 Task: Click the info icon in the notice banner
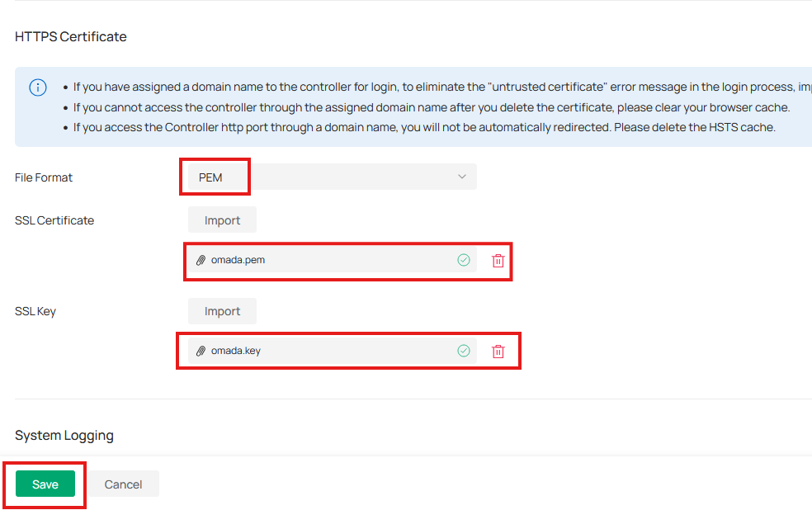[x=37, y=87]
